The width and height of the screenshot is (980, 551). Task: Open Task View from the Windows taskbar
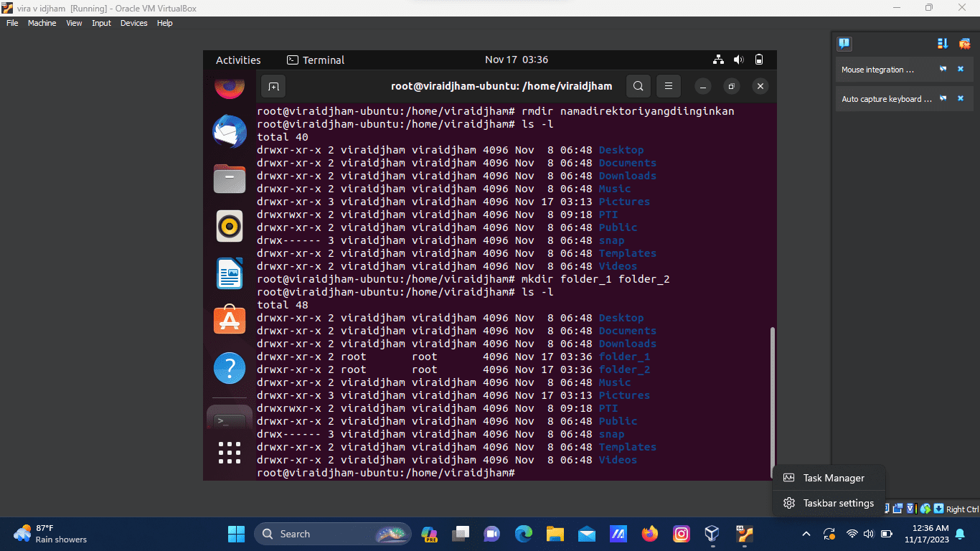461,534
